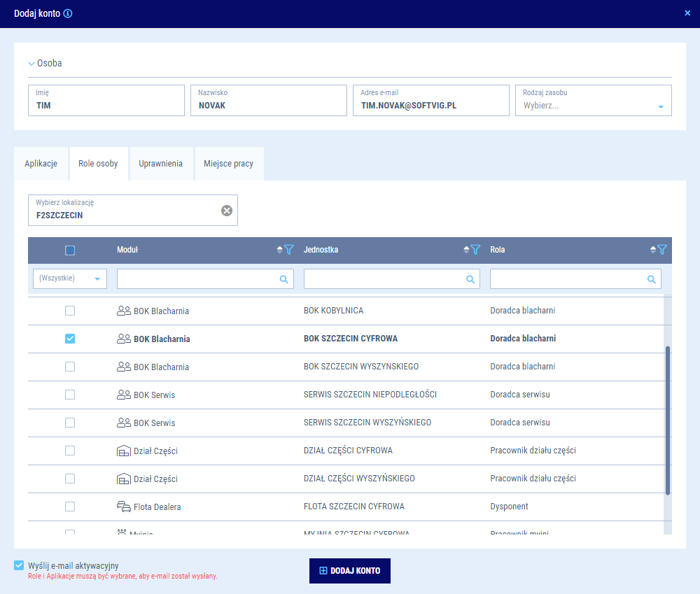
Task: Clear the F2SZCZECIN location selection
Action: point(227,211)
